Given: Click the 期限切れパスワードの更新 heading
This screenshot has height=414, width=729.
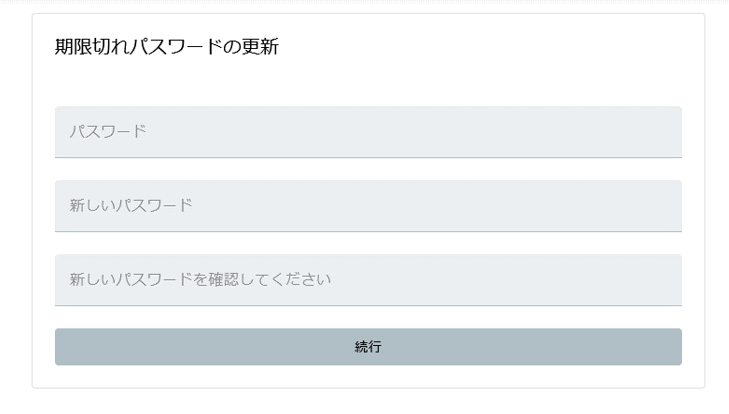Looking at the screenshot, I should 166,47.
